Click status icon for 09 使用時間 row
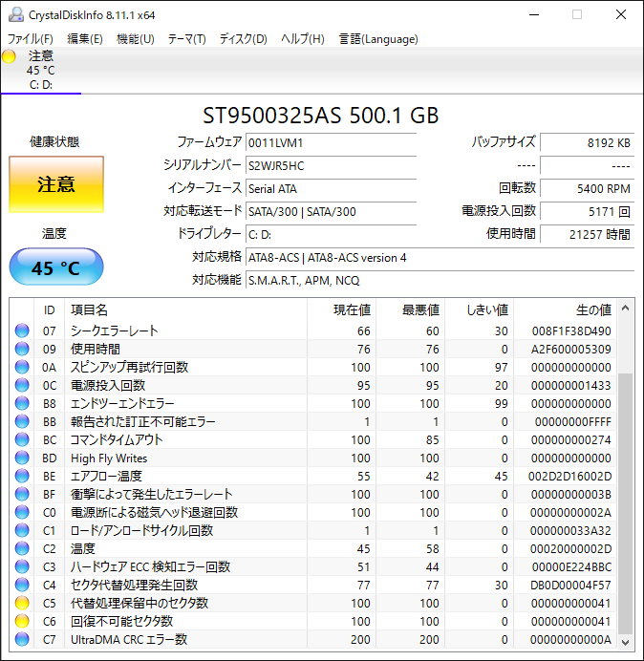Screen dimensions: 644x661 (22, 349)
